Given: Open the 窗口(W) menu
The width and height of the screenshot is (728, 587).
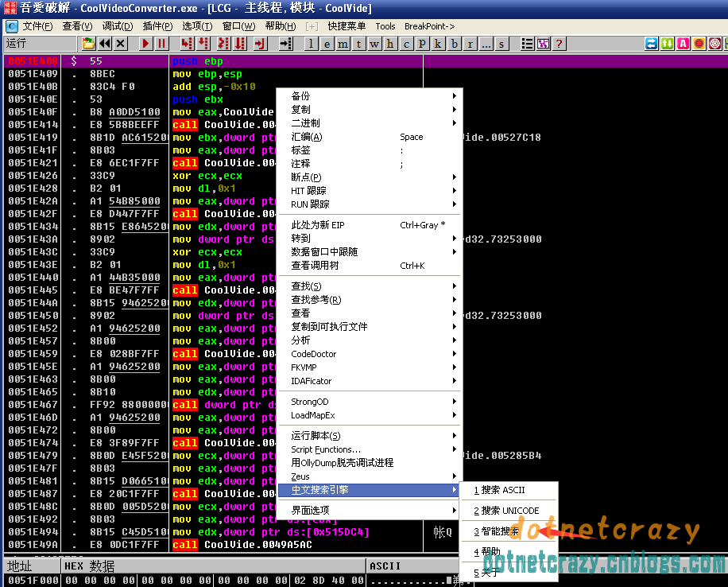Looking at the screenshot, I should tap(238, 26).
